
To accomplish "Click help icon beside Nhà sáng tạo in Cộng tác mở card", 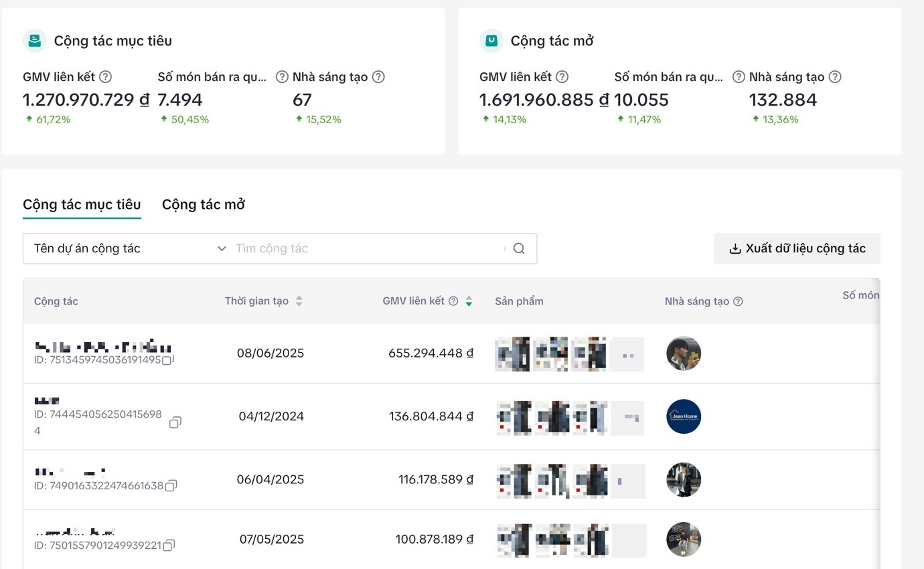I will tap(835, 77).
